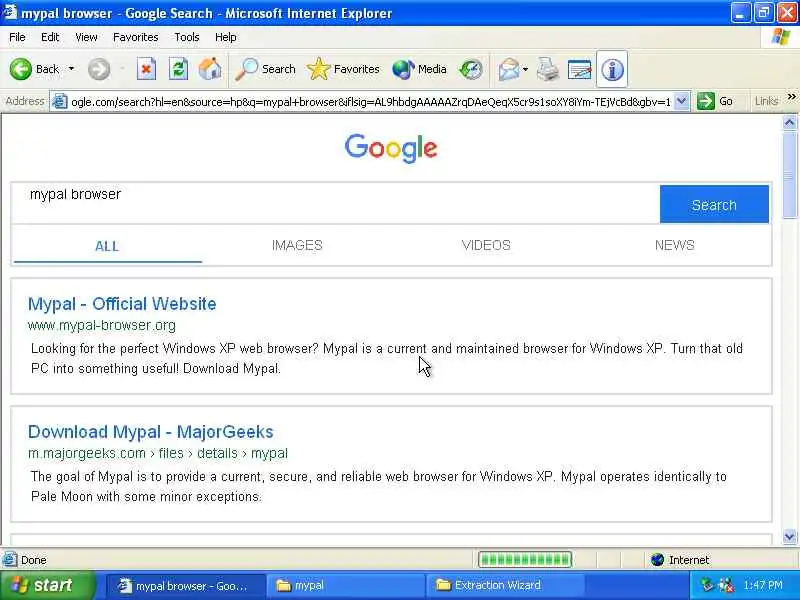Select the ALL results tab
The image size is (800, 600).
tap(107, 246)
